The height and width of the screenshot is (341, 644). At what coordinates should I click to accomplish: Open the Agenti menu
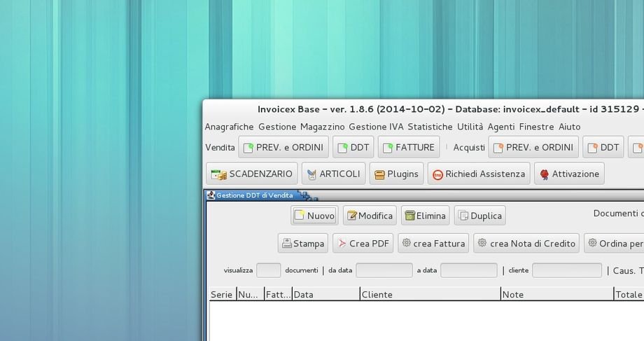[x=501, y=127]
